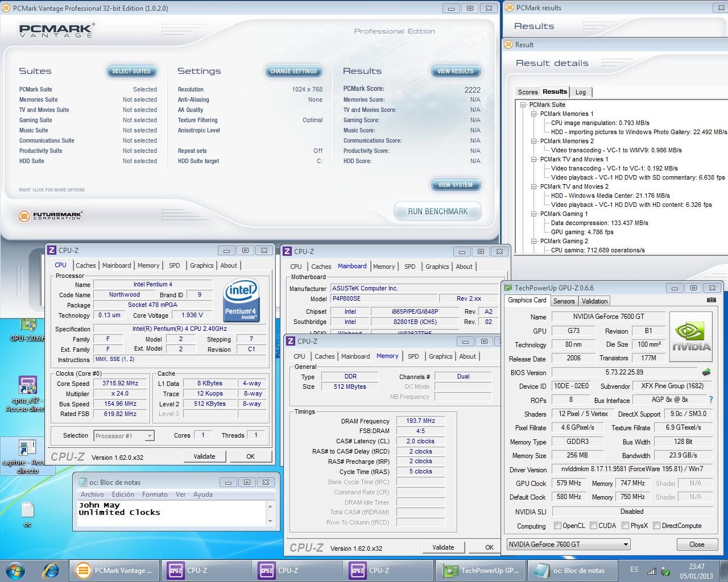Click the ES language indicator in the tray
This screenshot has width=728, height=582.
click(x=634, y=569)
